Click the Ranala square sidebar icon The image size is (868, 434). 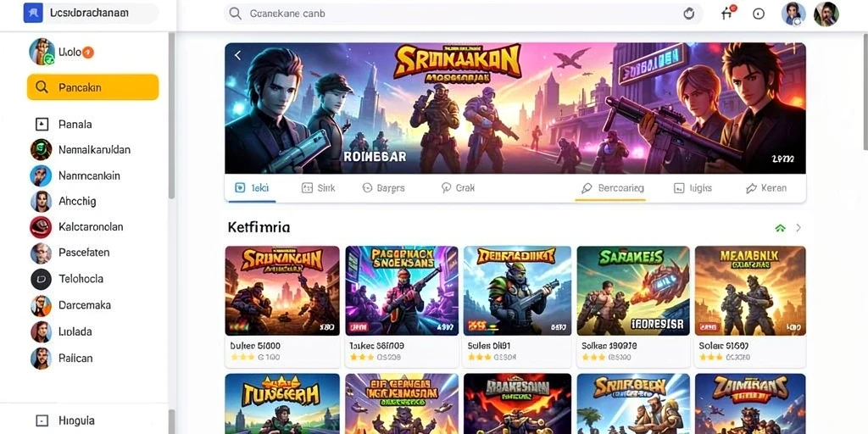pos(42,124)
